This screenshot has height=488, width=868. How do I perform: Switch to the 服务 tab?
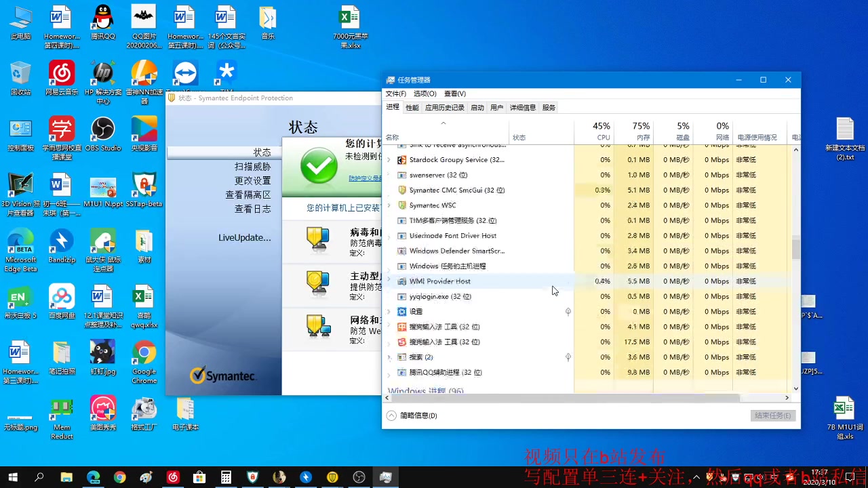click(x=549, y=107)
